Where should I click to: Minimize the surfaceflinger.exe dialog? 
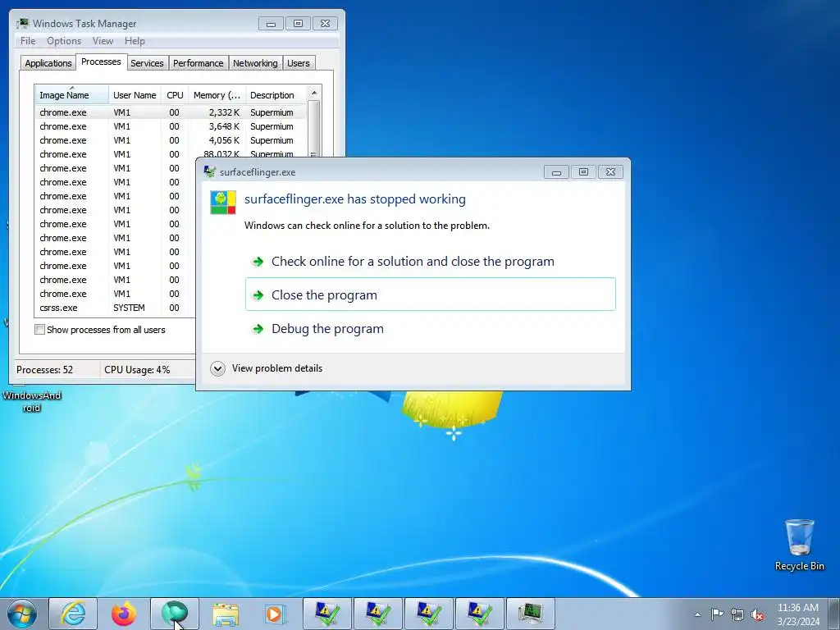coord(556,172)
